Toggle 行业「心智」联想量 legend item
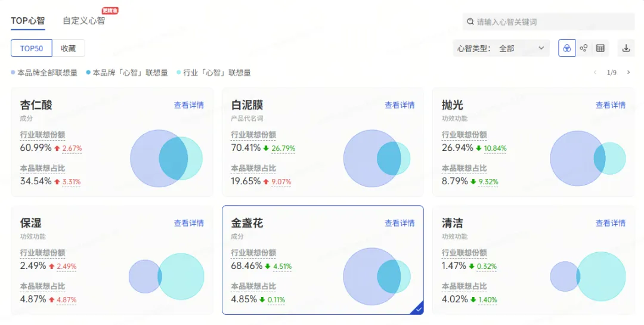Image resolution: width=644 pixels, height=325 pixels. tap(213, 73)
